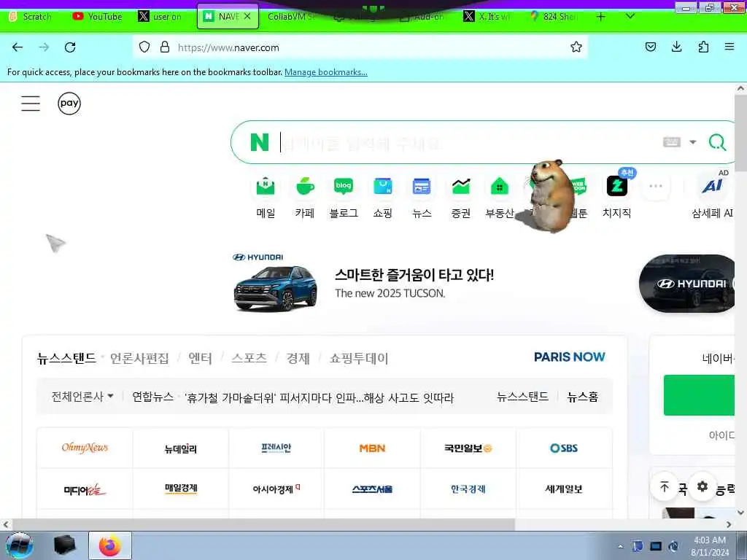Open the Stocks (증권) shortcut icon
The image size is (747, 560).
coord(461,187)
